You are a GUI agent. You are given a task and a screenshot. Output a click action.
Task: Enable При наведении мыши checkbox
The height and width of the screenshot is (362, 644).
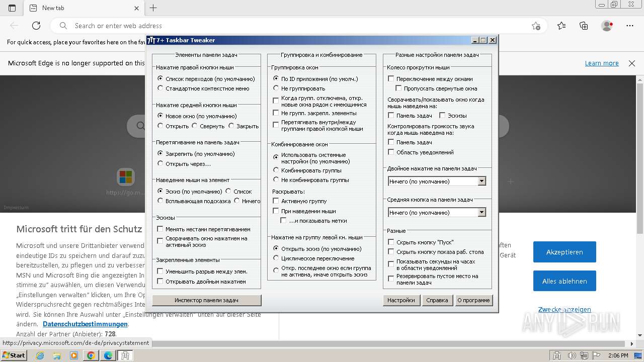click(304, 211)
